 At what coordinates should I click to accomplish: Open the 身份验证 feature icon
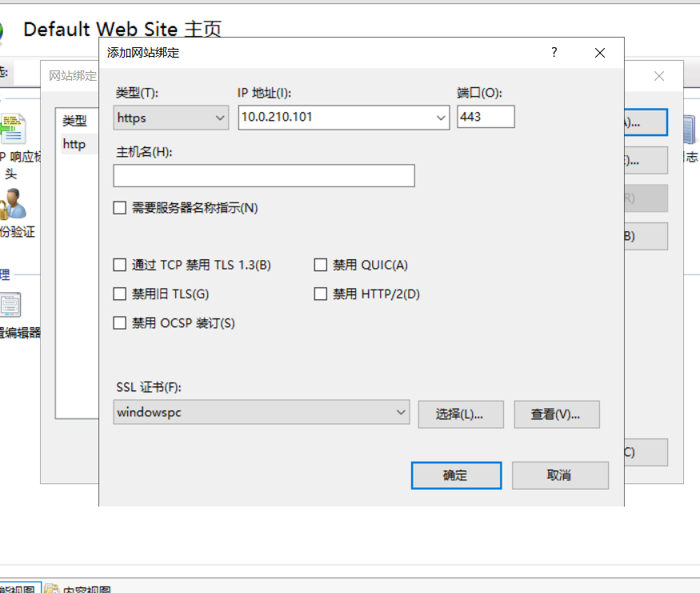click(x=14, y=205)
